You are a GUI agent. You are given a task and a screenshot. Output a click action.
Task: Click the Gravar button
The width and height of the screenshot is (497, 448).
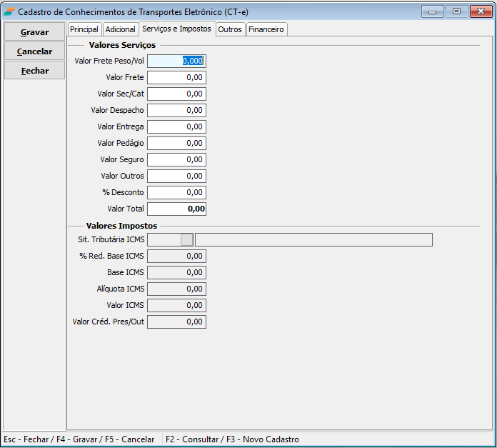tap(34, 32)
